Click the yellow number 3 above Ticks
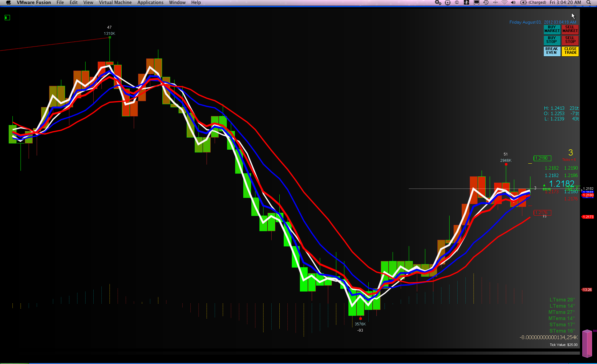 (571, 153)
